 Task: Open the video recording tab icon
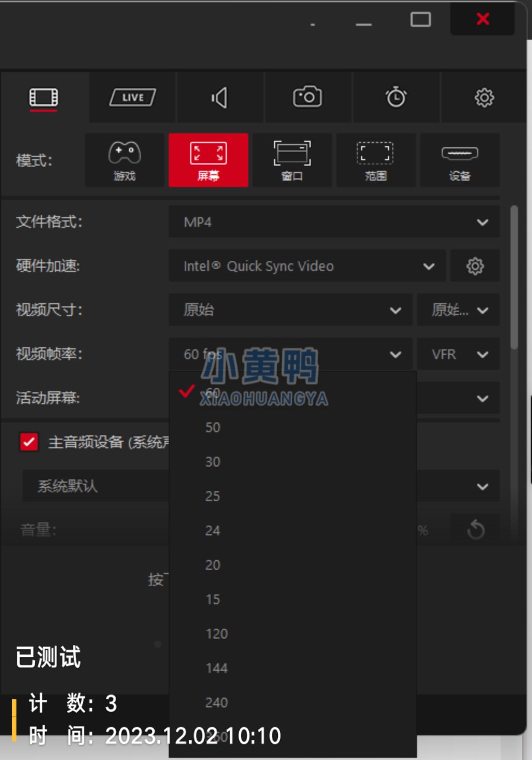(x=44, y=98)
